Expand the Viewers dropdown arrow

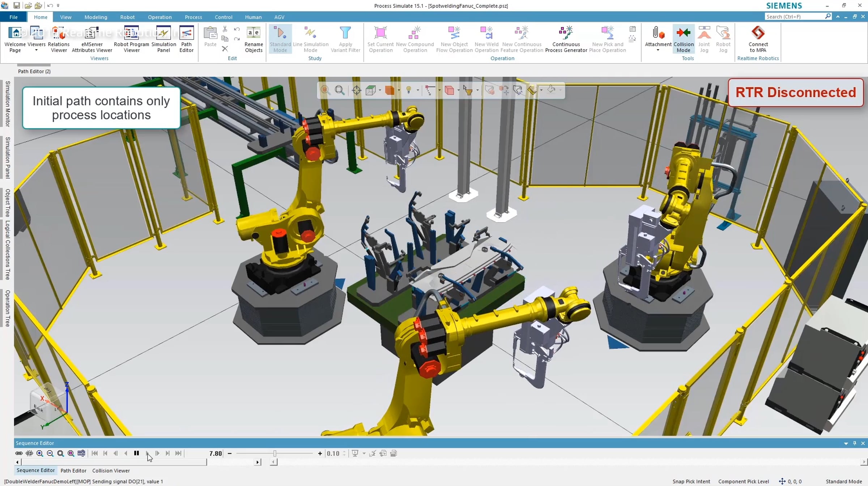36,51
